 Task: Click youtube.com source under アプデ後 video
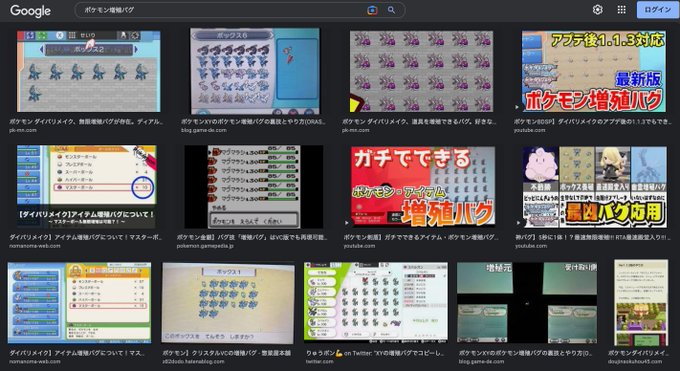coord(530,130)
